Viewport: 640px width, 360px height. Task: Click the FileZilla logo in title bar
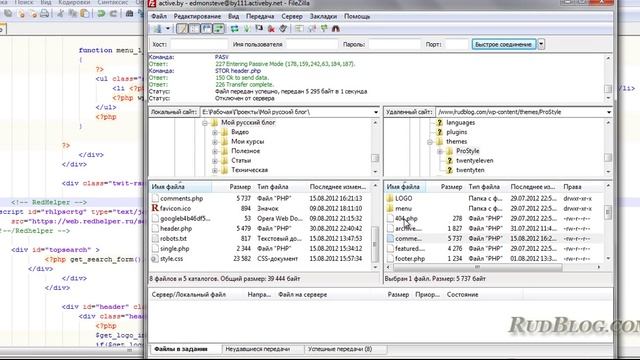[x=152, y=3]
